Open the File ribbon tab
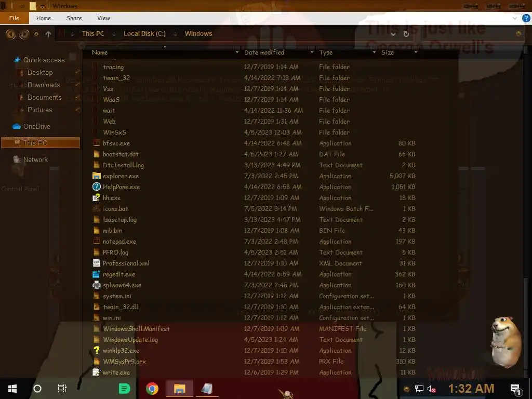532x399 pixels. coord(14,18)
